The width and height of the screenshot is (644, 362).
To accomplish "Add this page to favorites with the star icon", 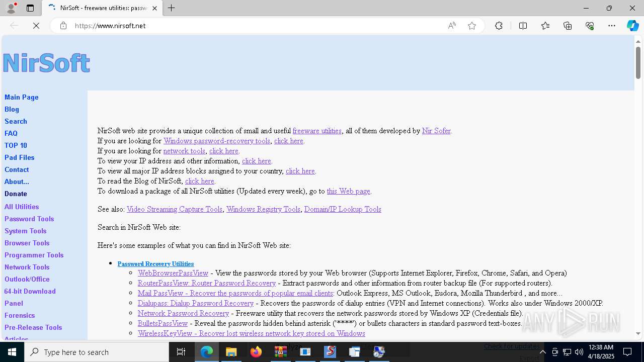I will (x=472, y=26).
